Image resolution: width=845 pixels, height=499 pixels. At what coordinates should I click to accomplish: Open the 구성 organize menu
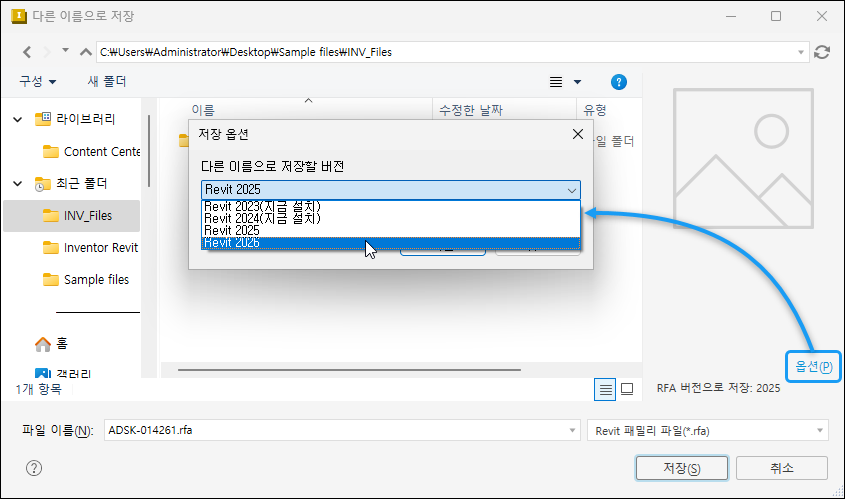click(38, 82)
